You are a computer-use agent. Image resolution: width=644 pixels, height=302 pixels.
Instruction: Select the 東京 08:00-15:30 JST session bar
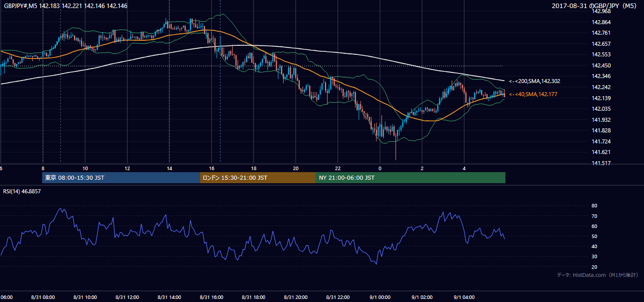[x=121, y=178]
